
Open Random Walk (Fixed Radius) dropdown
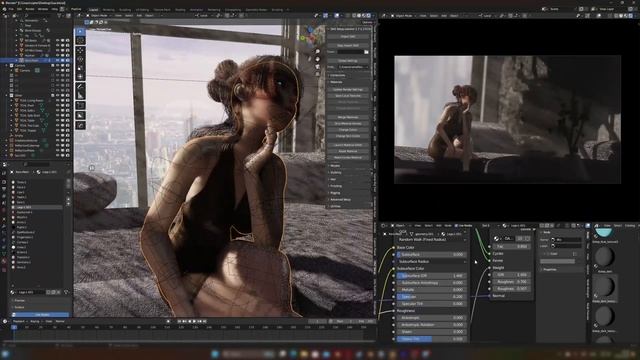pyautogui.click(x=432, y=240)
